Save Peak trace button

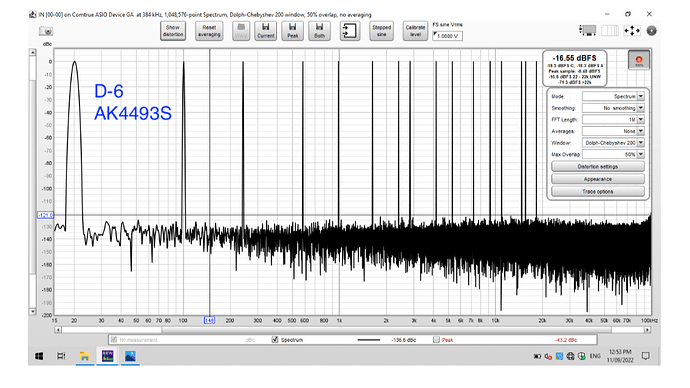tap(293, 31)
